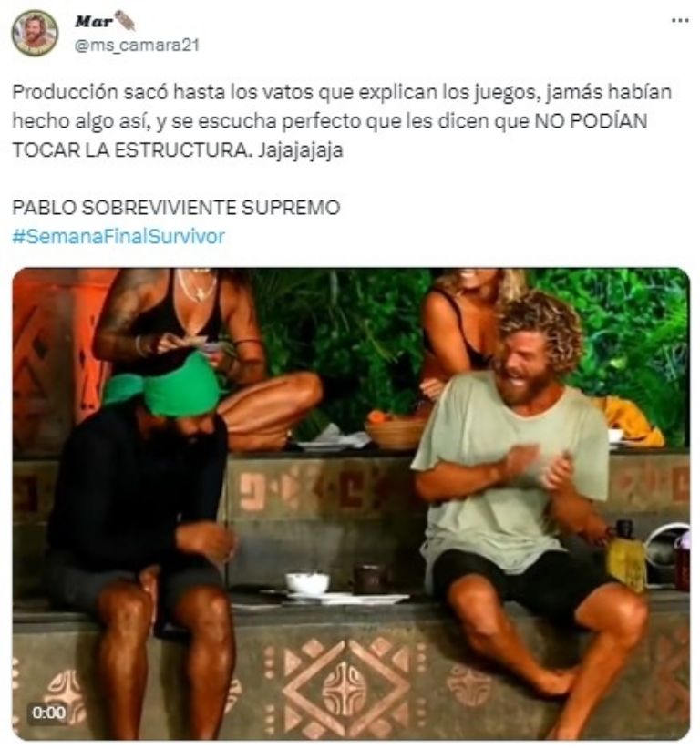Visit the @ms_camara21 handle link
The image size is (700, 749).
pyautogui.click(x=137, y=46)
